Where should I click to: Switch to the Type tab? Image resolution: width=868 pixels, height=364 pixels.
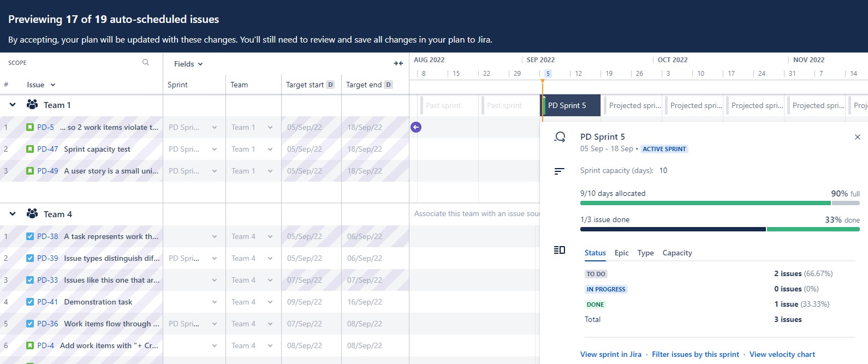[645, 253]
